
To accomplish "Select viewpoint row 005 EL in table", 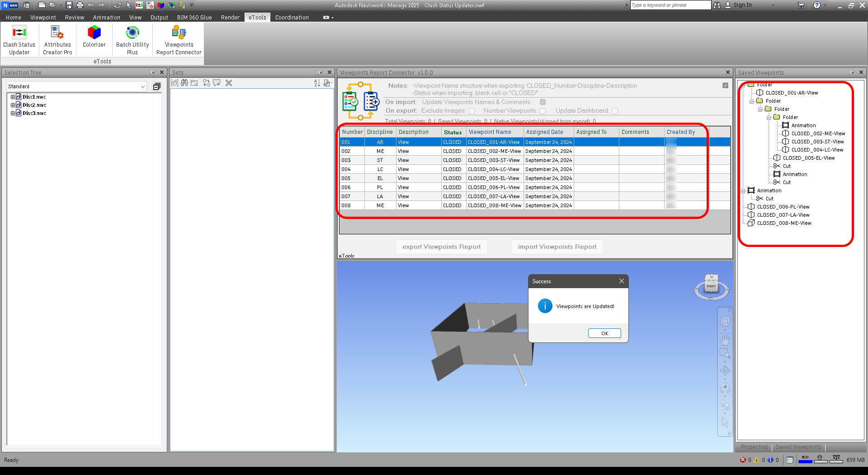I will (x=535, y=178).
